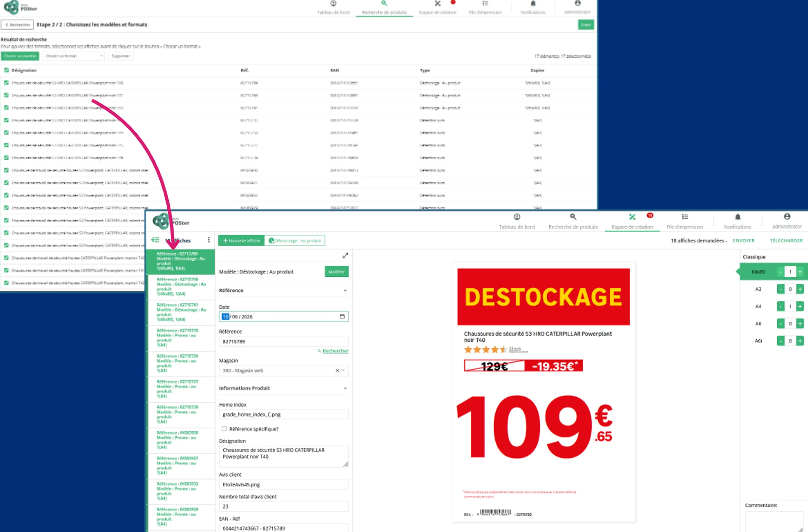Click the Référence field with 82715789
Viewport: 808px width, 532px height.
tap(283, 341)
